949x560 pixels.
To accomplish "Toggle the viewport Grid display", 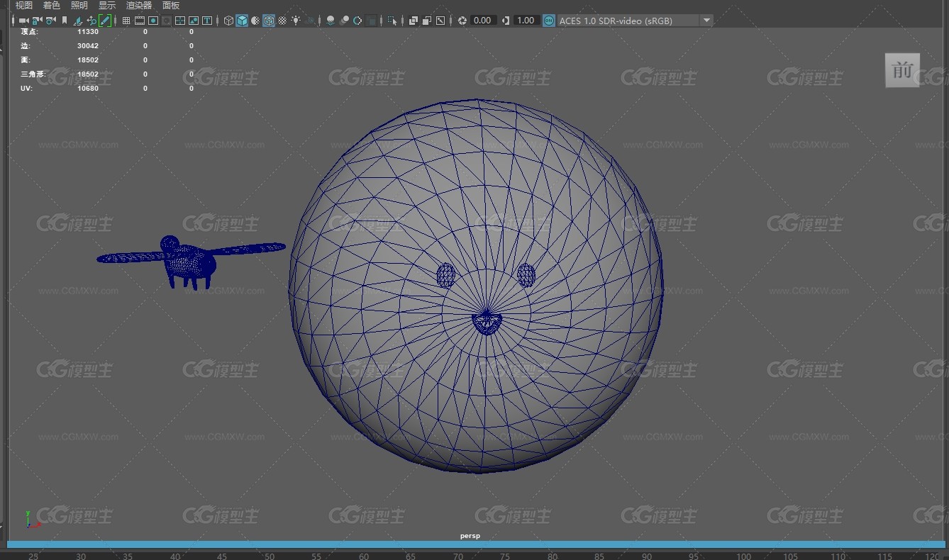I will 126,21.
